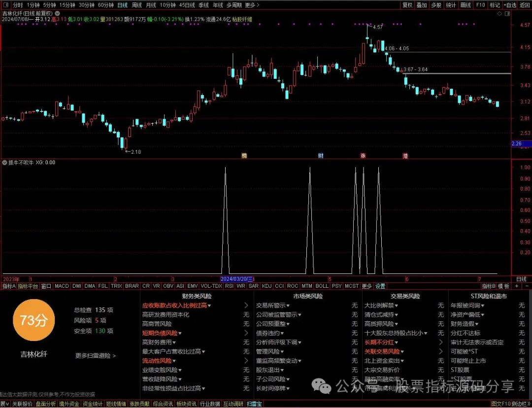532x408 pixels.
Task: Click the 涨 marker on the chart
Action: [x=363, y=156]
